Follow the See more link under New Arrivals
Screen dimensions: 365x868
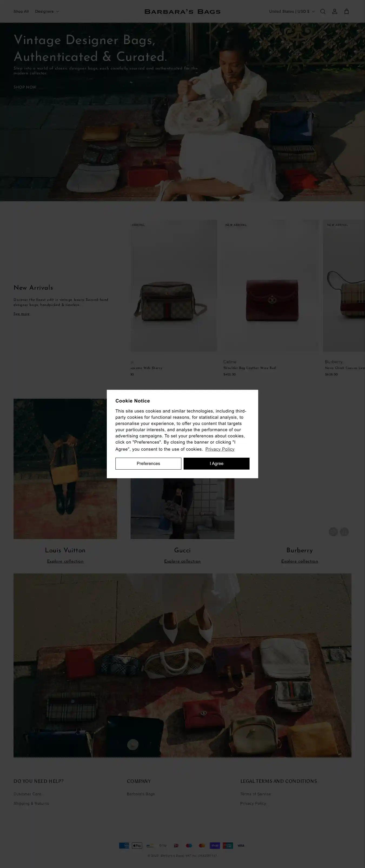tap(22, 314)
